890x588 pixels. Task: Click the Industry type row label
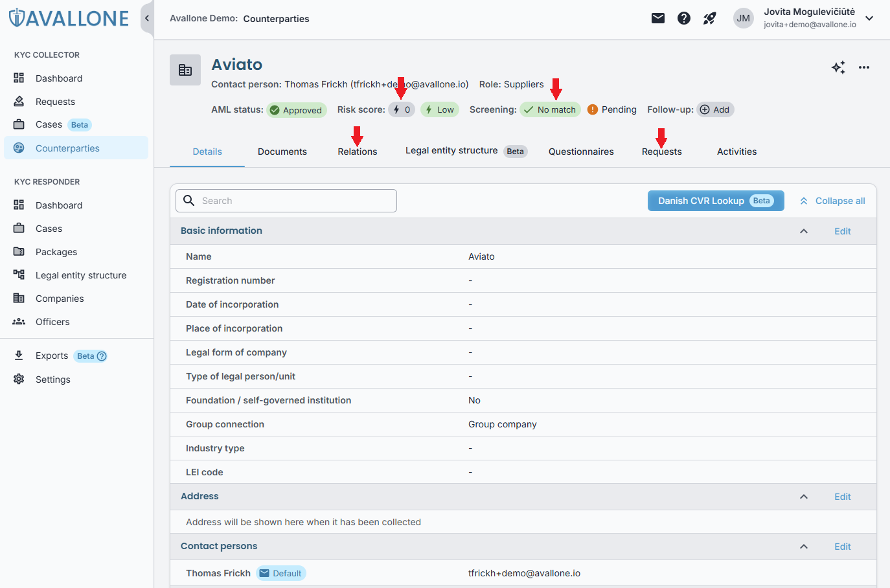(x=215, y=448)
